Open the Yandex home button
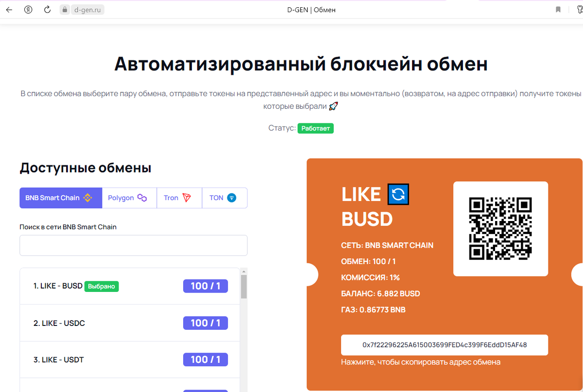Viewport: 583px width, 392px height. click(x=28, y=10)
